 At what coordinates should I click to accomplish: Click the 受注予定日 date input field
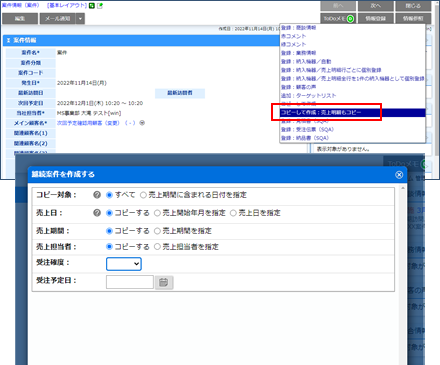click(130, 282)
